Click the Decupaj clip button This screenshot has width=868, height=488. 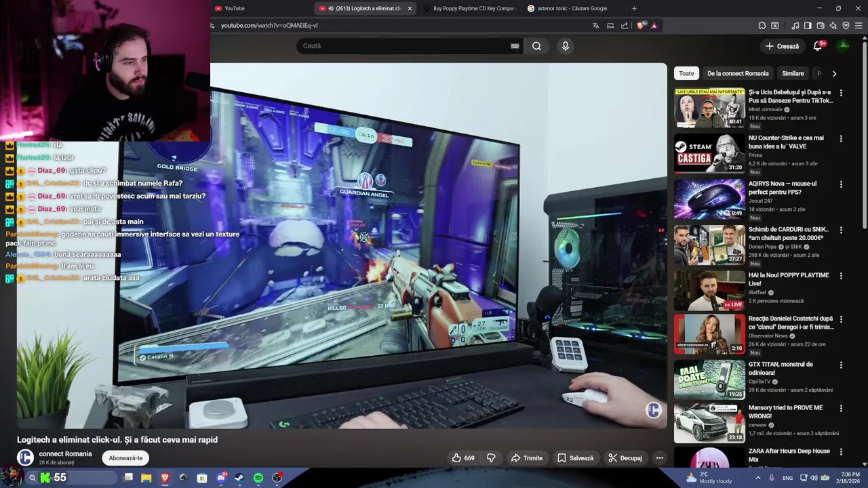click(625, 458)
